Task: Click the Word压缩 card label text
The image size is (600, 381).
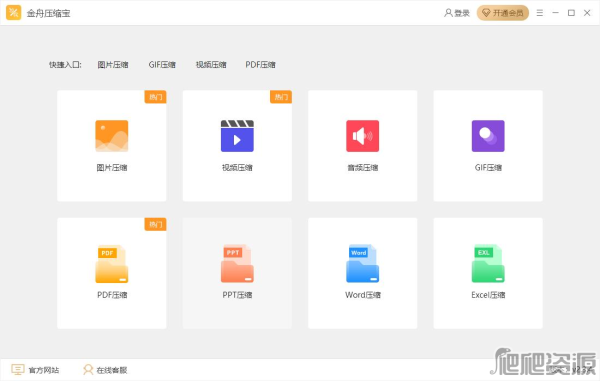Action: 363,295
